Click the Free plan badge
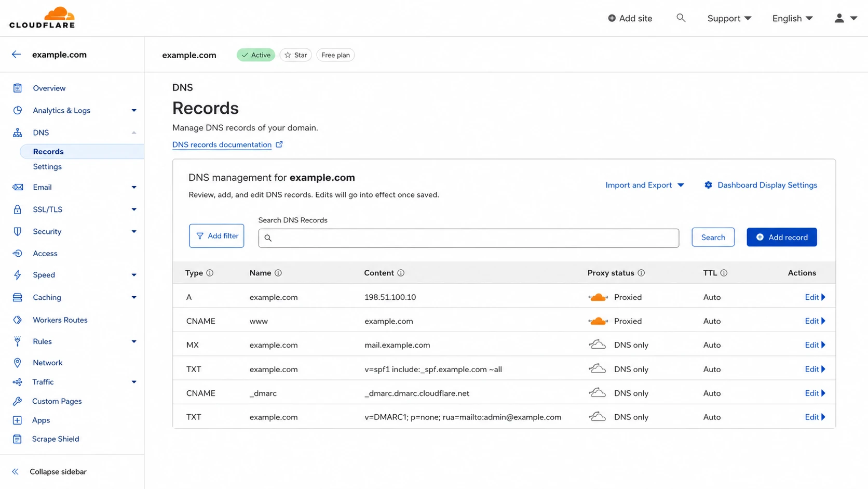The height and width of the screenshot is (489, 868). [x=335, y=55]
